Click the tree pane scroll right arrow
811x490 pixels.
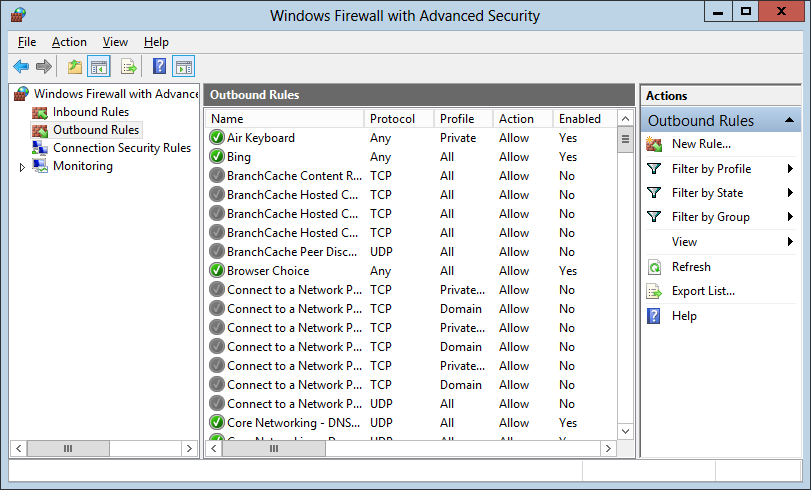coord(189,449)
